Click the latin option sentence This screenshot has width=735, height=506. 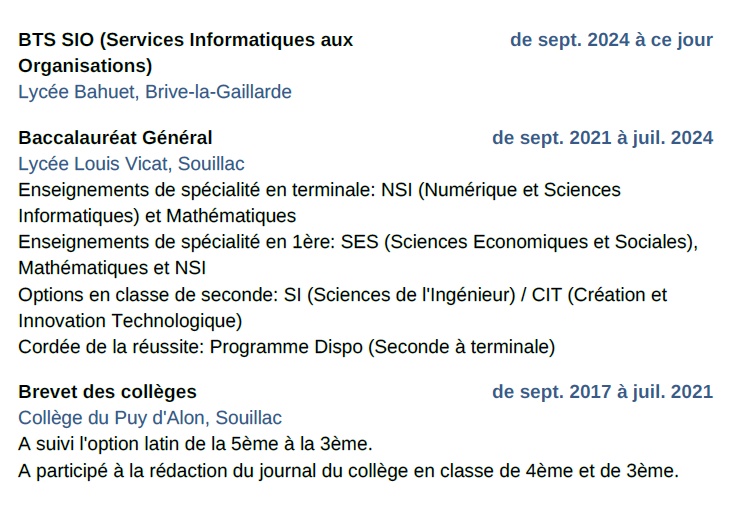(195, 444)
